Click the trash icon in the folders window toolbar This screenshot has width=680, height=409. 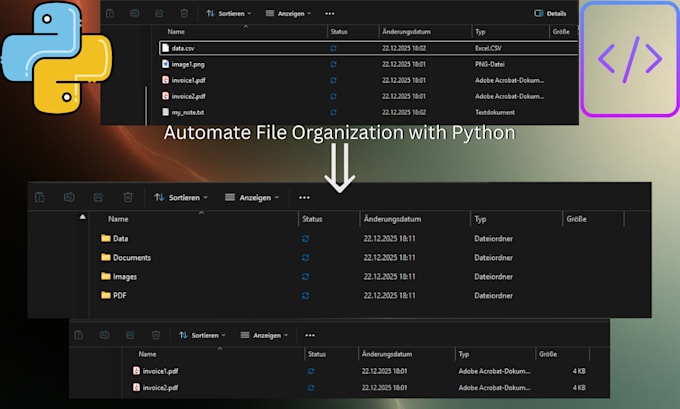tap(128, 197)
